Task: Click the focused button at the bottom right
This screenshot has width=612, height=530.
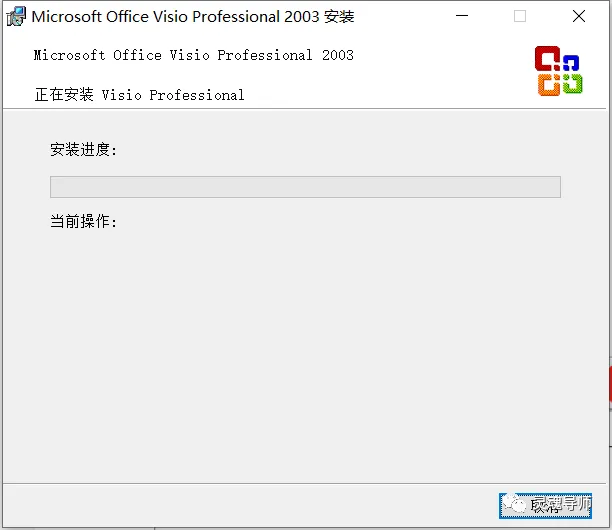Action: tap(545, 506)
